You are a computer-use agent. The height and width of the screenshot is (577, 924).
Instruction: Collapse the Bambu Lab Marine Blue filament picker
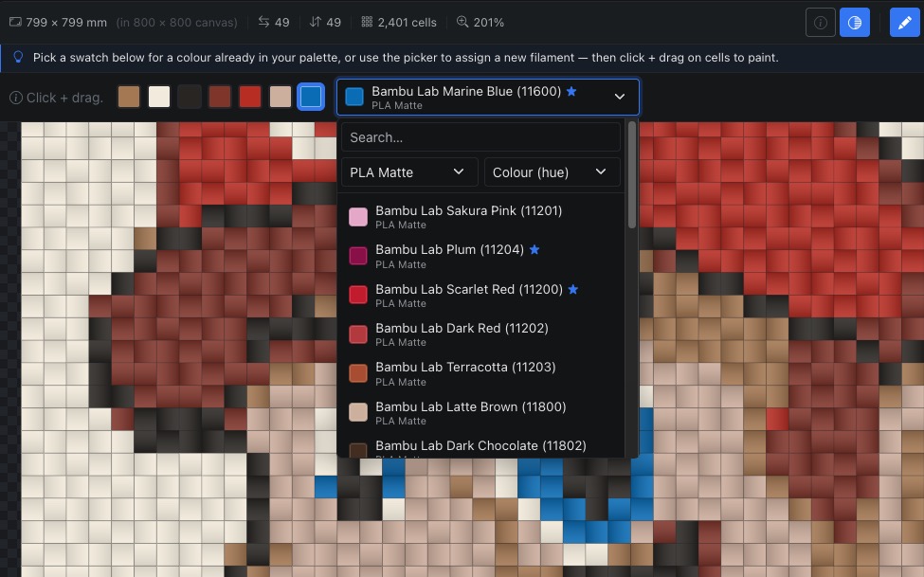(488, 98)
